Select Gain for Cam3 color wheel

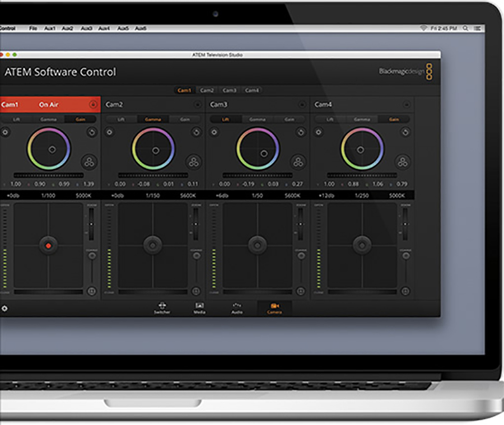(289, 119)
